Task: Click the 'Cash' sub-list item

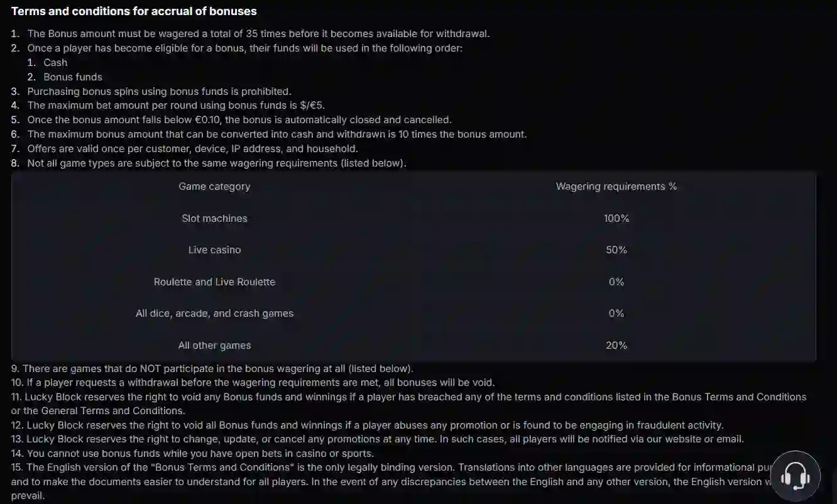Action: tap(55, 62)
